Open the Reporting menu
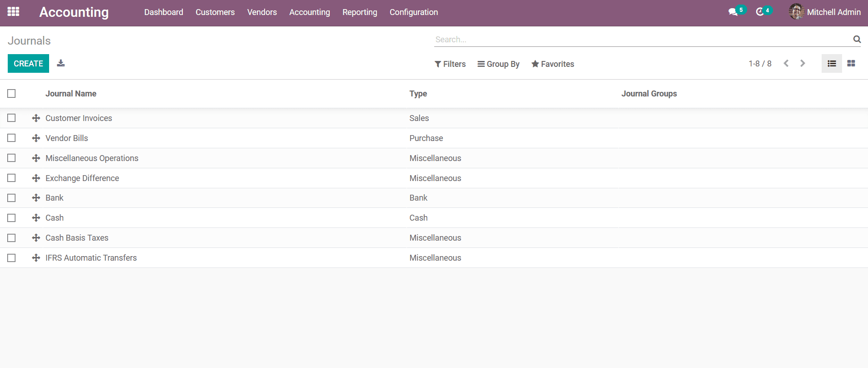868x368 pixels. (x=360, y=12)
